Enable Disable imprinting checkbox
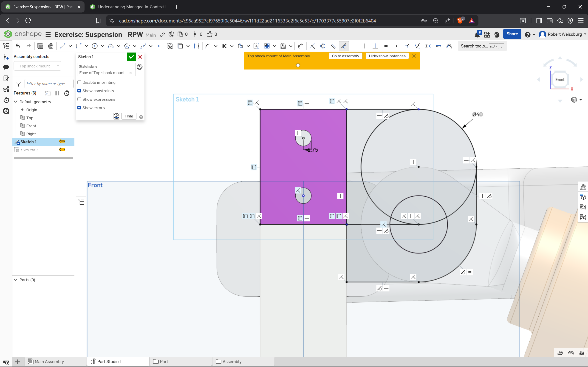 tap(79, 82)
